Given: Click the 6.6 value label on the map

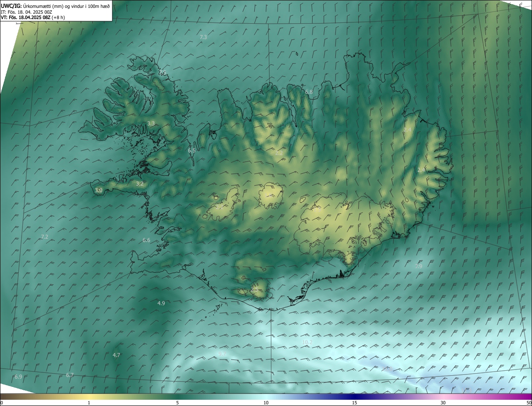Looking at the screenshot, I should (146, 240).
